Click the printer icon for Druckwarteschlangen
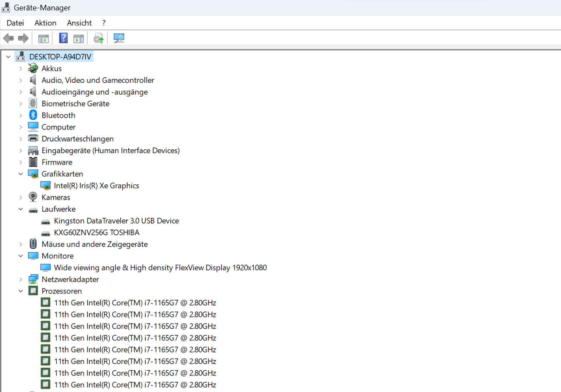This screenshot has width=561, height=392. coord(33,138)
